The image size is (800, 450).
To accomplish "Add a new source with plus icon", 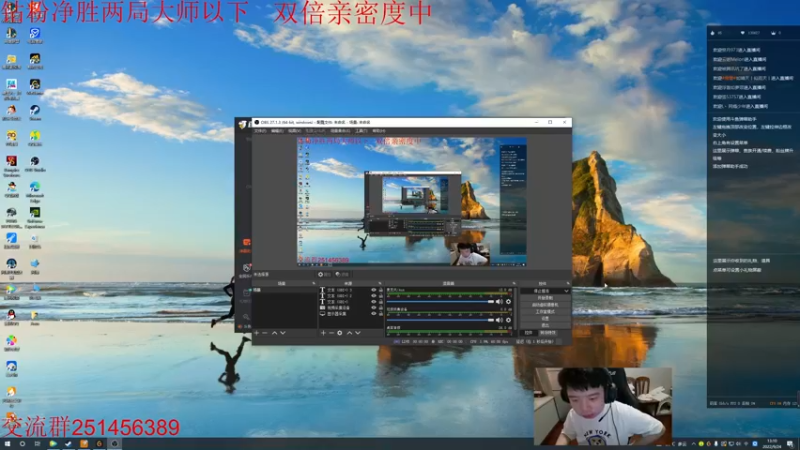I will point(323,333).
